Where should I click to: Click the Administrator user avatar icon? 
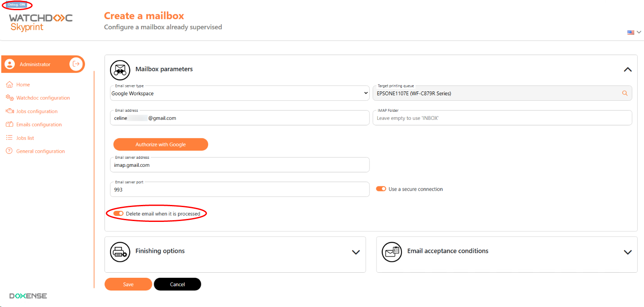(10, 64)
